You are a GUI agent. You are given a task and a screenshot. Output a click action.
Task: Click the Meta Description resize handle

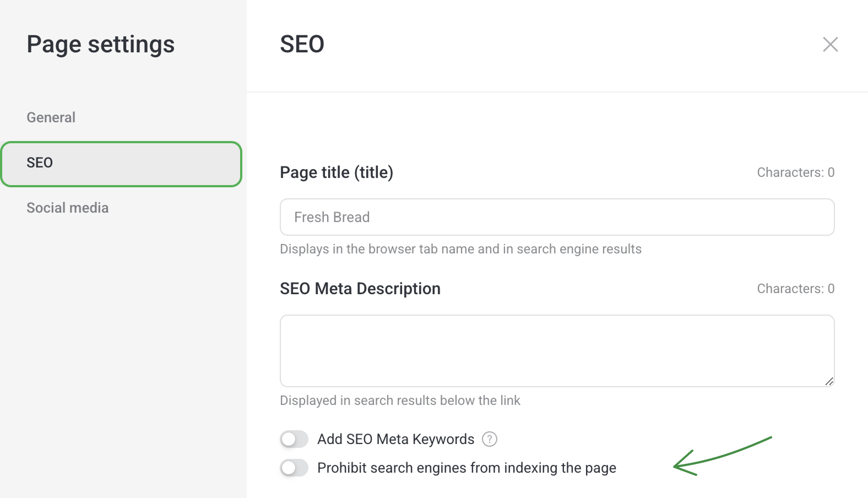pyautogui.click(x=829, y=381)
